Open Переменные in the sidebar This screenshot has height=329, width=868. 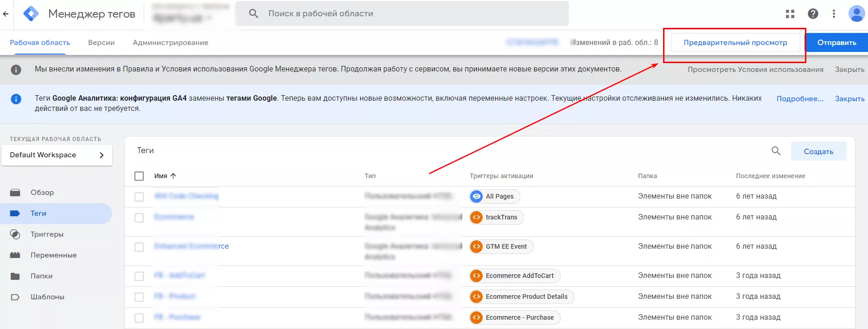click(53, 255)
